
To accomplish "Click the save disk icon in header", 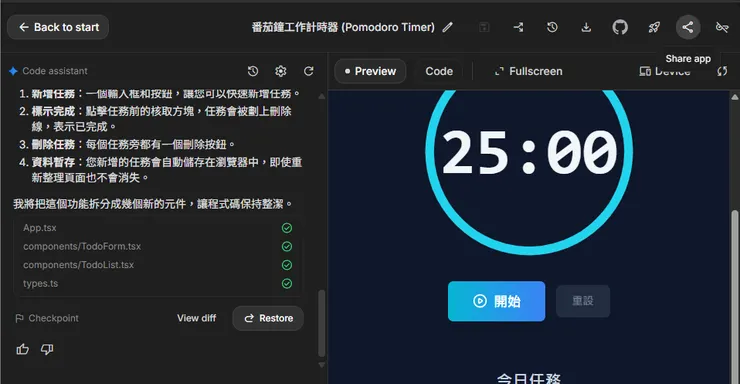I will 484,27.
